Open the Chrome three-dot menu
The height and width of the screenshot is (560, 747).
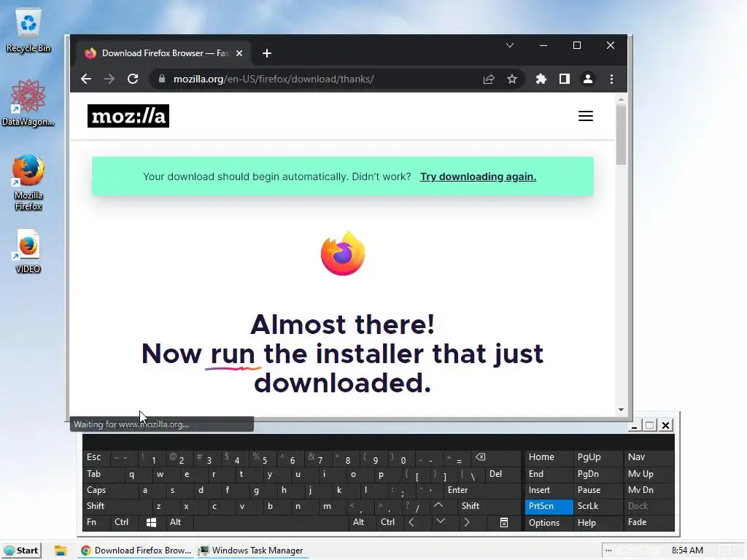tap(612, 79)
